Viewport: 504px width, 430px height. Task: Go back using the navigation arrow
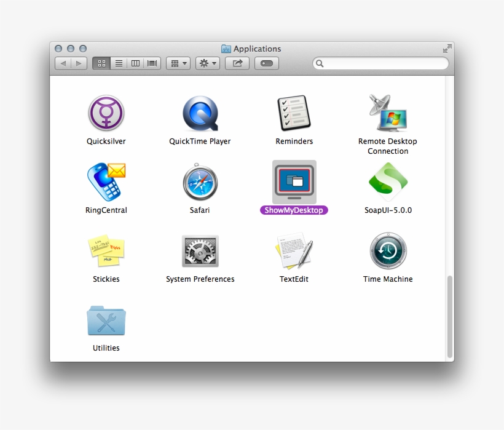pyautogui.click(x=63, y=63)
